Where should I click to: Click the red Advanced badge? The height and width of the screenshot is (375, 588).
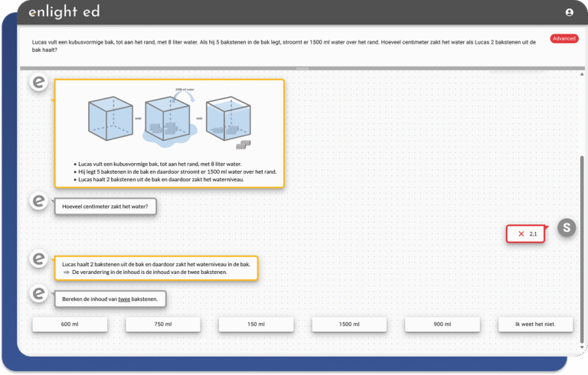point(563,38)
